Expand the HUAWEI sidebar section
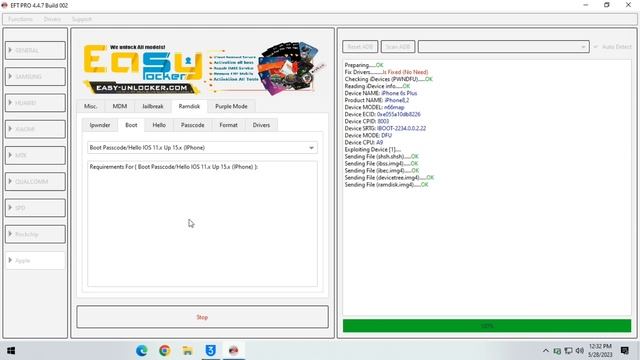Image resolution: width=640 pixels, height=360 pixels. click(x=35, y=102)
